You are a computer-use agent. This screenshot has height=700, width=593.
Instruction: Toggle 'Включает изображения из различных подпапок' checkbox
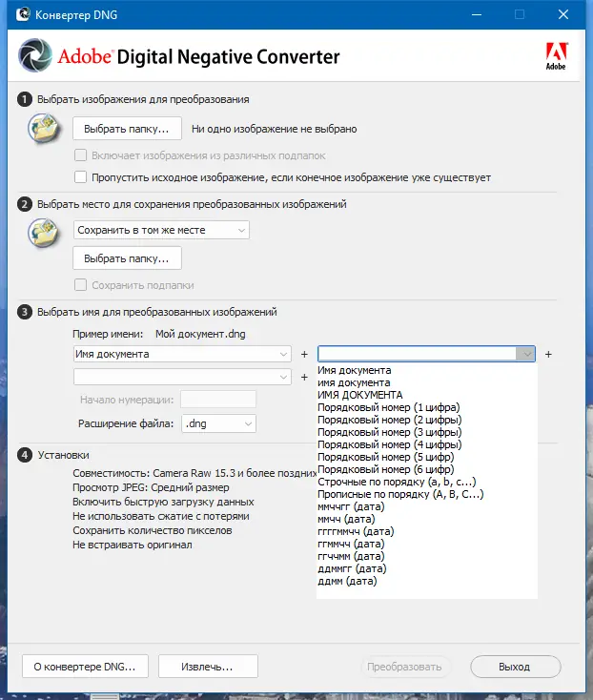(x=80, y=154)
